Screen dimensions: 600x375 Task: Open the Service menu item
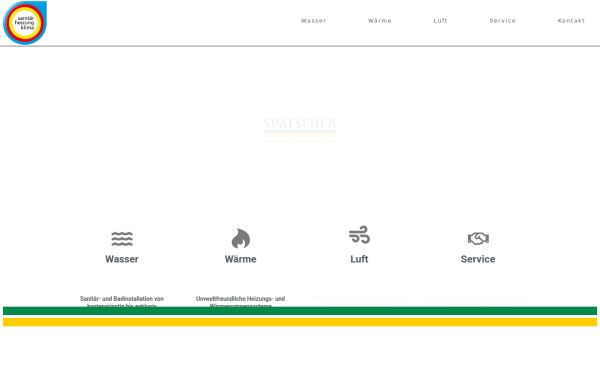pyautogui.click(x=502, y=21)
